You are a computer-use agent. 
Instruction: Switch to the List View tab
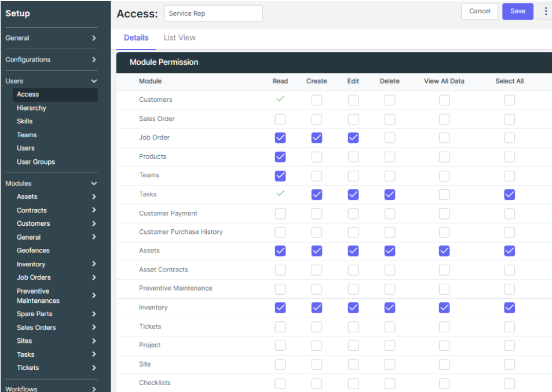point(180,38)
